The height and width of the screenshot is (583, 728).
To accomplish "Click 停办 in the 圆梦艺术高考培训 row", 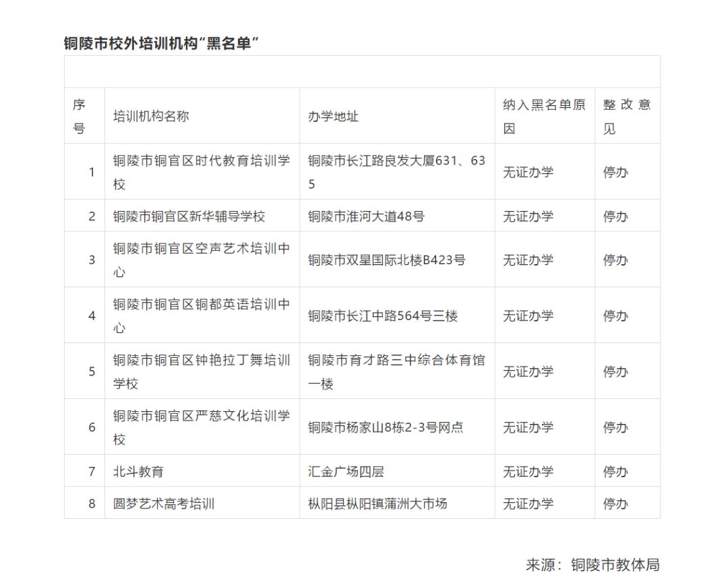I will click(x=615, y=503).
